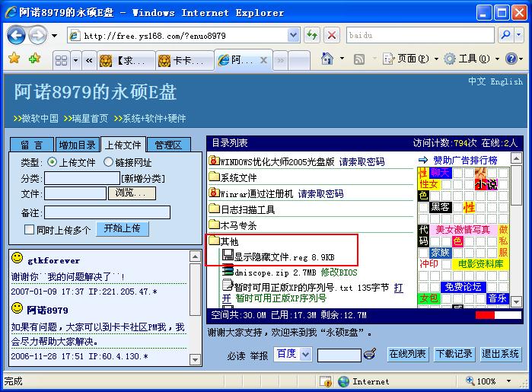The width and height of the screenshot is (532, 392).
Task: Open the zoom level 100% dropdown
Action: click(508, 381)
